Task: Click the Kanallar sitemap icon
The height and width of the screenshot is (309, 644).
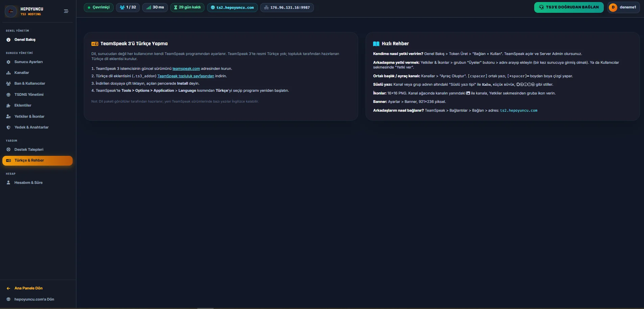Action: pyautogui.click(x=8, y=73)
